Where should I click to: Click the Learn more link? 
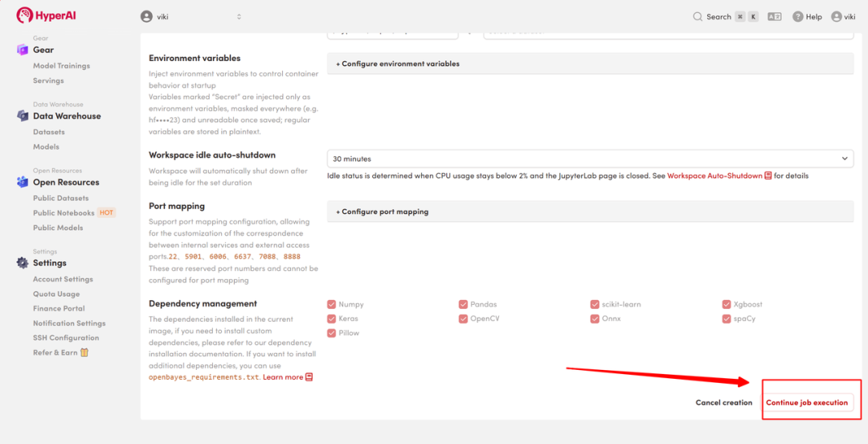(283, 377)
